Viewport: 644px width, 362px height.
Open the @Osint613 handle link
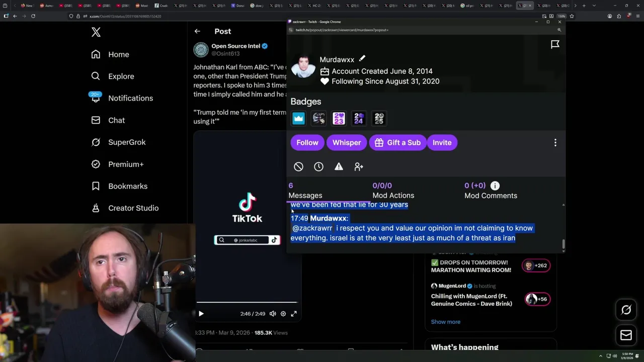coord(225,53)
